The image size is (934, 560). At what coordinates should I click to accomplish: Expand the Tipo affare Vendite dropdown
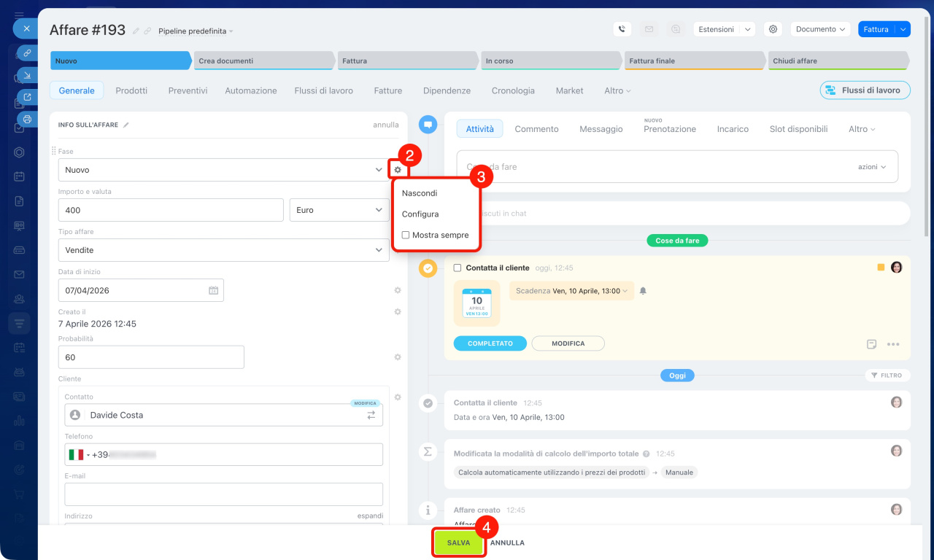click(x=223, y=250)
